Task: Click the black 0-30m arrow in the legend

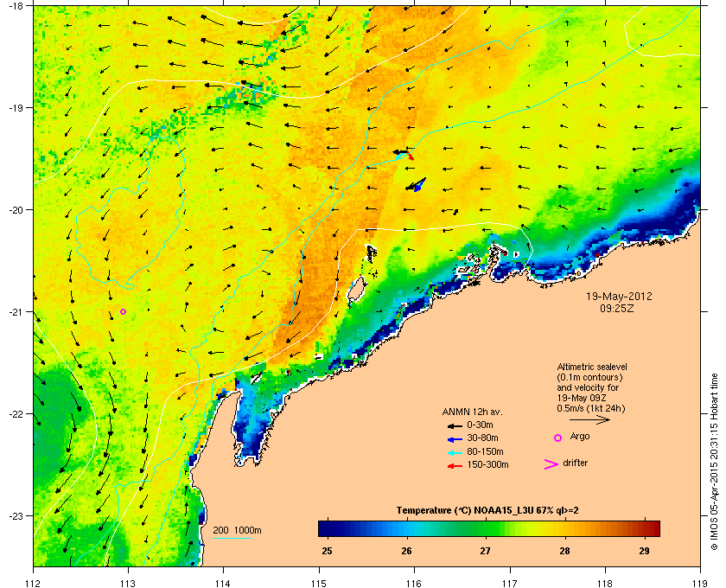Action: pos(455,425)
